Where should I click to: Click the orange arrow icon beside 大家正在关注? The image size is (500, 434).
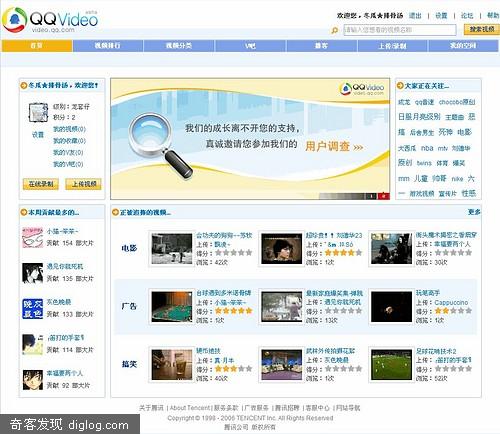point(400,86)
